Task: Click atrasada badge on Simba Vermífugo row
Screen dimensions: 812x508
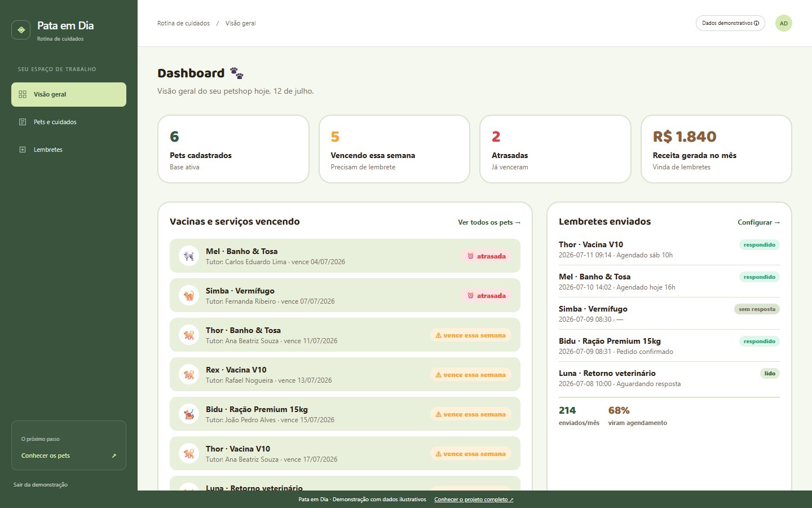Action: click(486, 295)
